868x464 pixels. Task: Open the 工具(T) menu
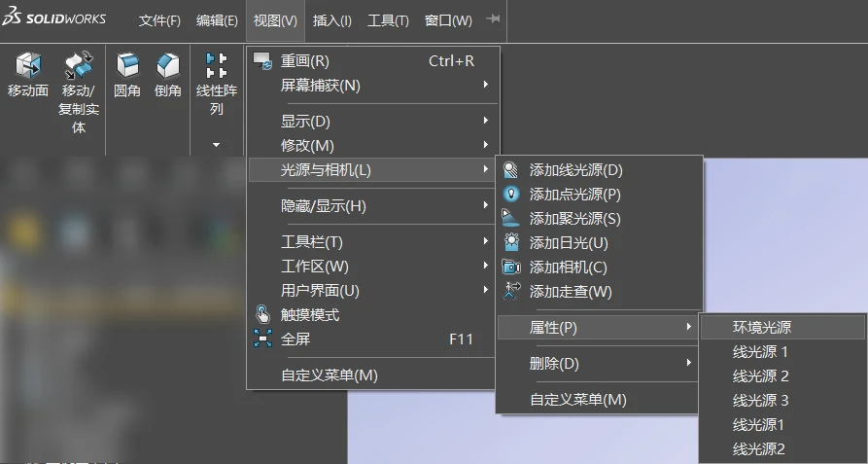pos(388,20)
